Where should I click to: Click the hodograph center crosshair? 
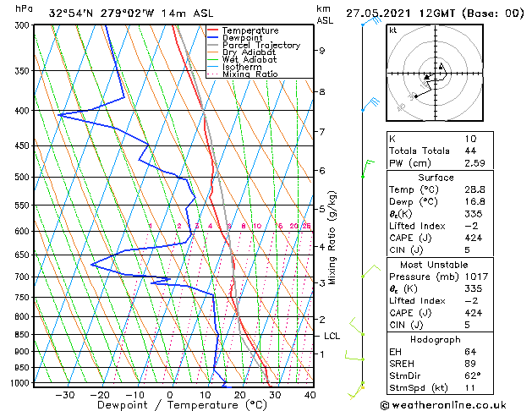[436, 74]
